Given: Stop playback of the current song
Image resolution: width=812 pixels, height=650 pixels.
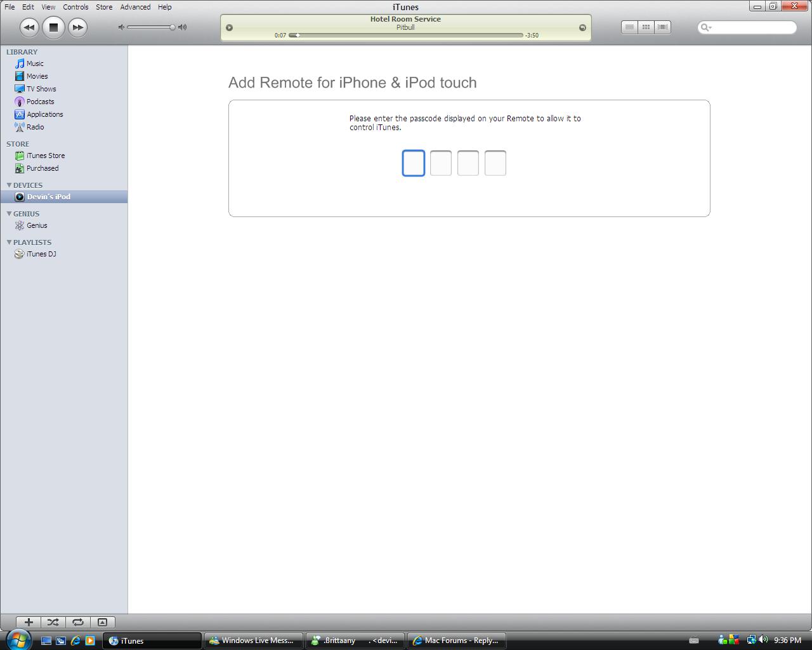Looking at the screenshot, I should pos(53,27).
